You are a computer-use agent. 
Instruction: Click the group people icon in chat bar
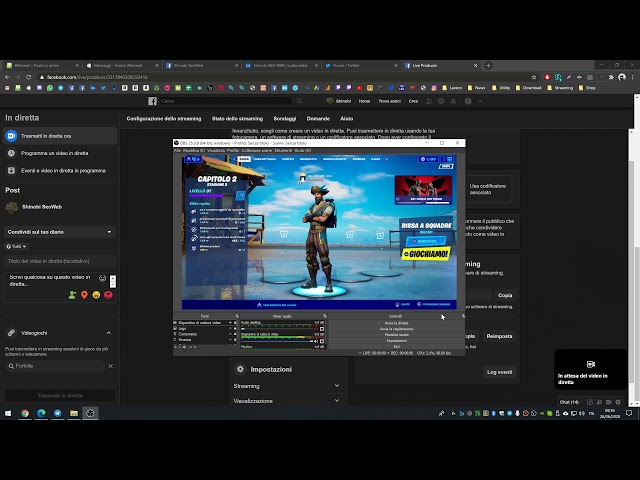point(599,402)
